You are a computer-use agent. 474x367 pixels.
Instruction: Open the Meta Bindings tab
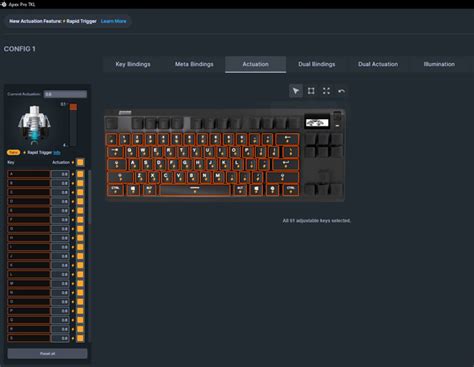point(194,64)
